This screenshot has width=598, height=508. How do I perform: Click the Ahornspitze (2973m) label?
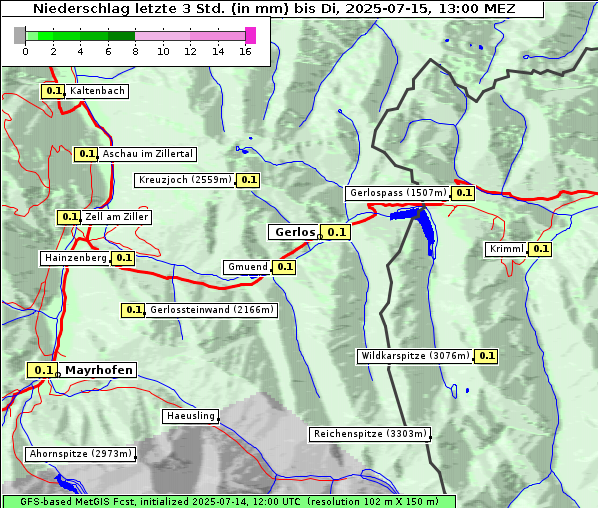pos(80,454)
